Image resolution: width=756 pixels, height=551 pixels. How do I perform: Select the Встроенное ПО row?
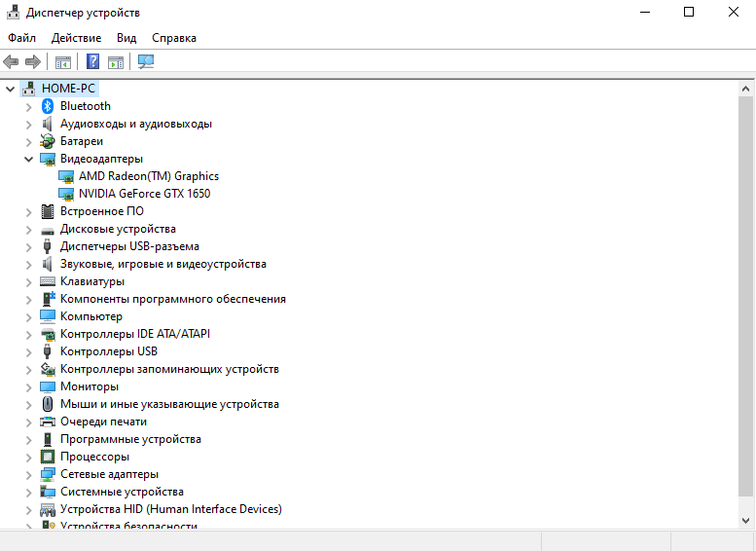[102, 211]
